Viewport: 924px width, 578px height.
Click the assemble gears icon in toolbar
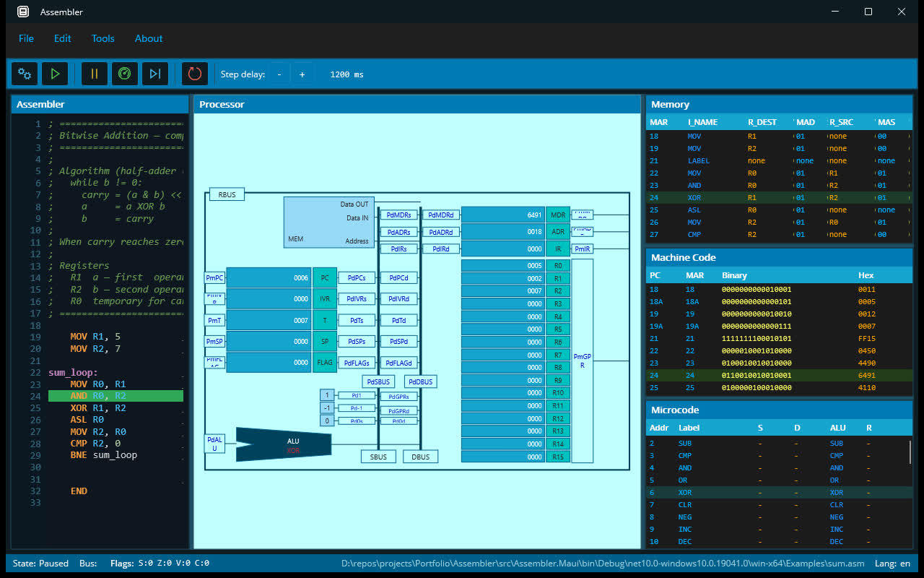(25, 74)
